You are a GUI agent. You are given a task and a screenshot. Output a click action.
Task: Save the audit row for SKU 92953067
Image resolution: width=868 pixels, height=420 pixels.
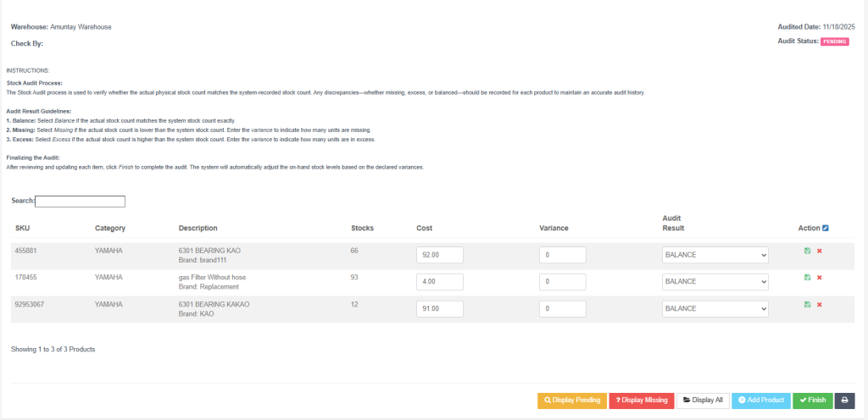point(808,305)
